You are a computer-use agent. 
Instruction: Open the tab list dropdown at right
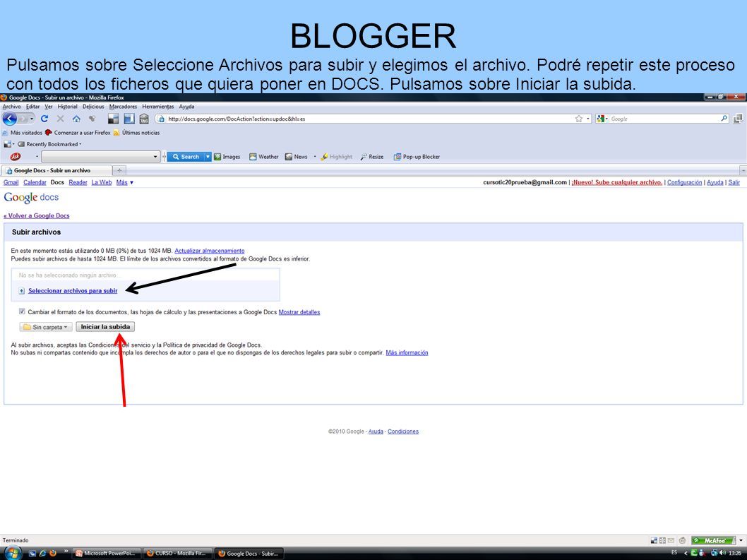click(x=743, y=170)
